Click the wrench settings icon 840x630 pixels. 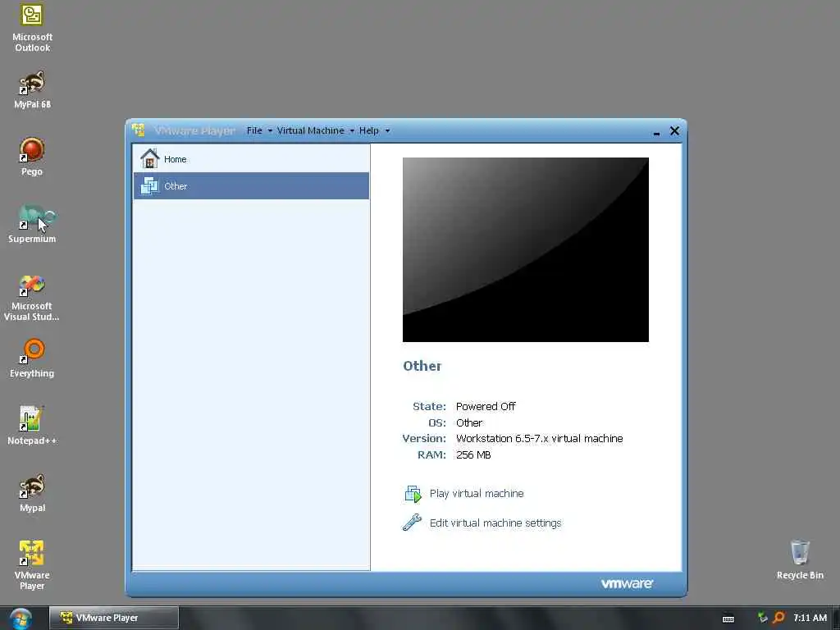coord(412,523)
